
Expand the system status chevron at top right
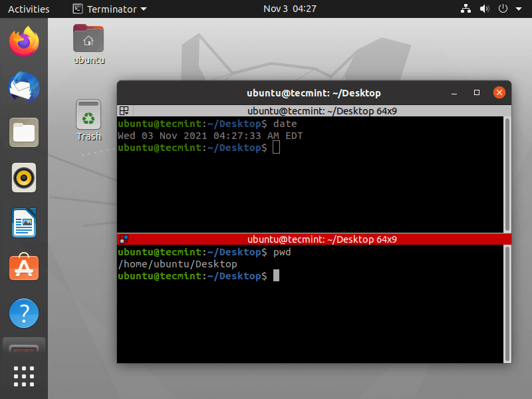(517, 9)
